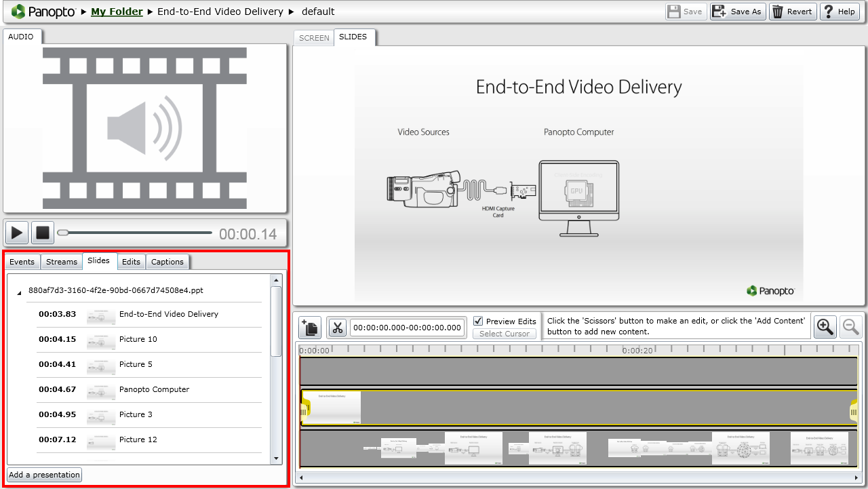
Task: Click the Add Content icon
Action: pos(310,328)
